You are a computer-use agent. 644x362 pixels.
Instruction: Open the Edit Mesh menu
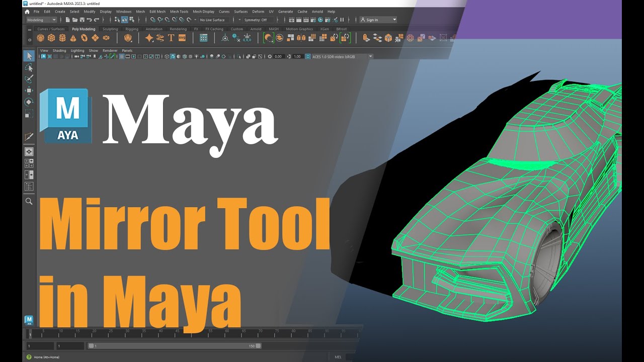(157, 12)
